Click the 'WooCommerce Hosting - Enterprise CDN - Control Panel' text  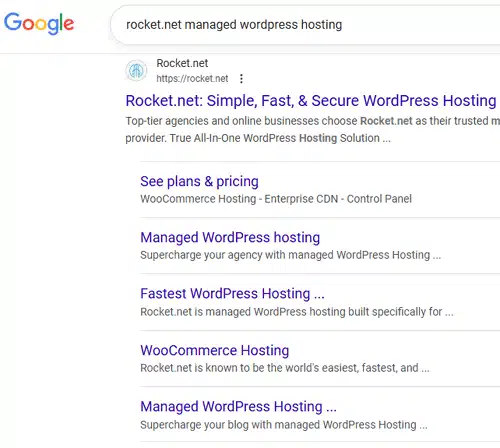276,199
